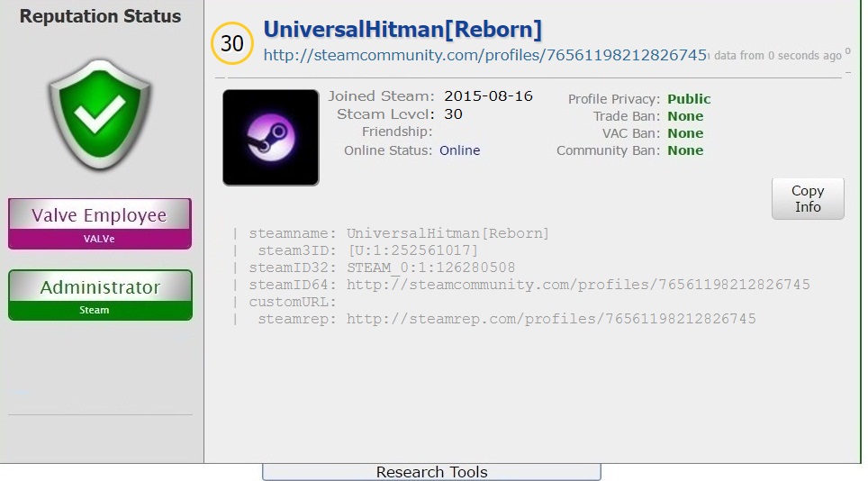Click the green shield reputation icon
The width and height of the screenshot is (868, 481).
101,115
